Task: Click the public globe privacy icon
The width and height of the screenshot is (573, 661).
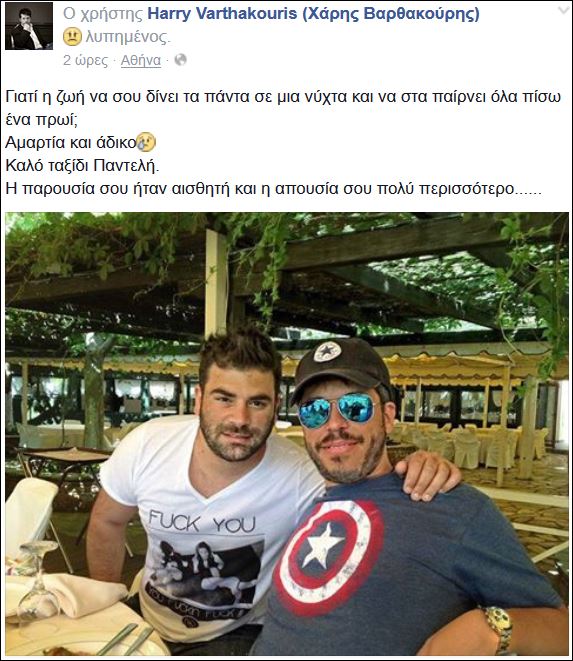Action: point(180,60)
